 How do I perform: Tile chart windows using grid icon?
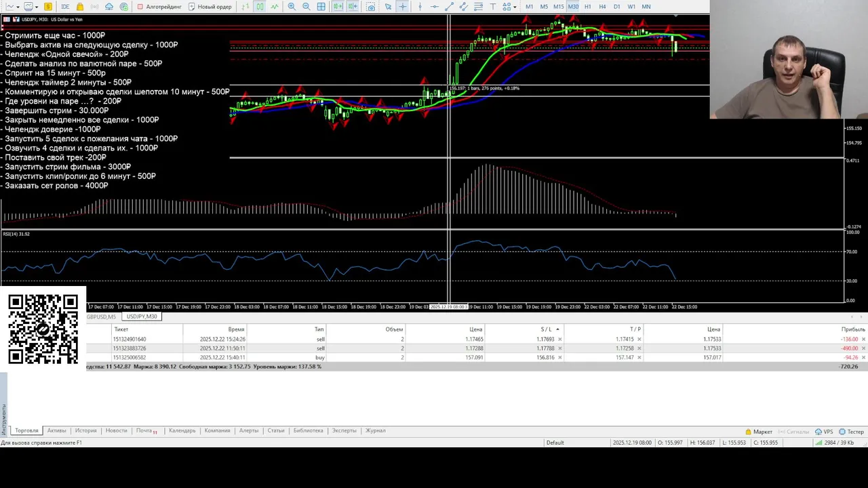pos(321,7)
